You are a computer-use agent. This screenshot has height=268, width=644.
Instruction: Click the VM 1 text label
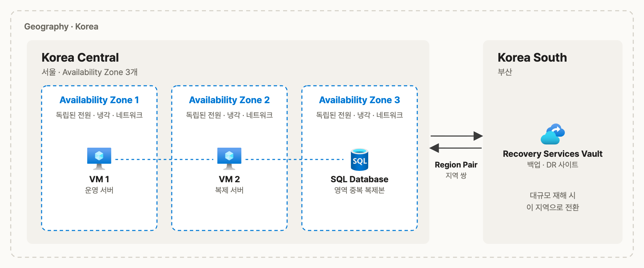(x=99, y=179)
